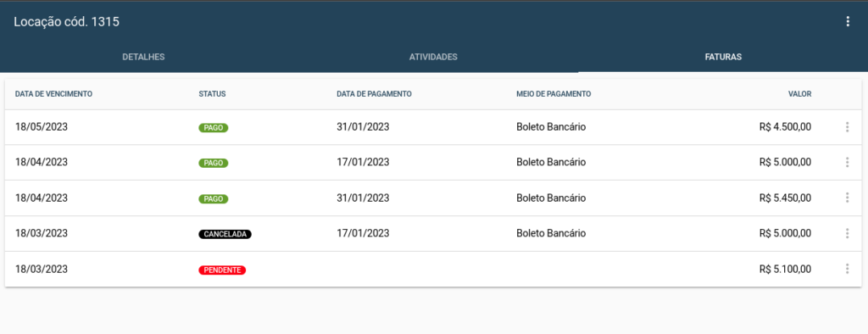The height and width of the screenshot is (334, 868).
Task: Switch to the Atividades tab
Action: point(433,57)
